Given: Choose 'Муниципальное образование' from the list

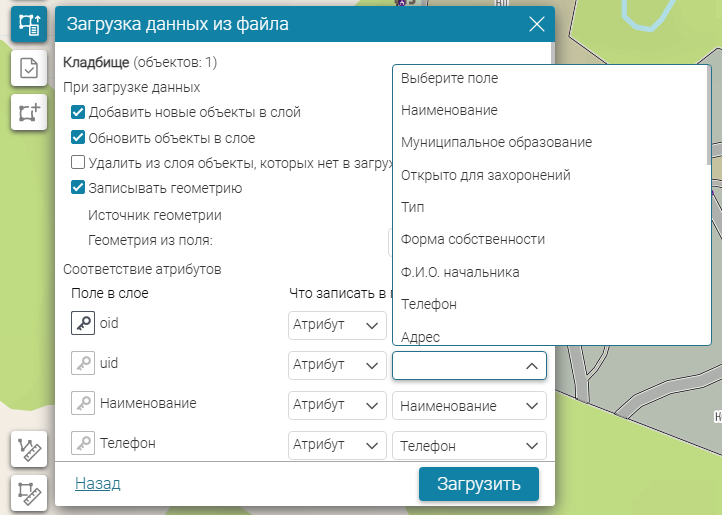Looking at the screenshot, I should coord(496,142).
